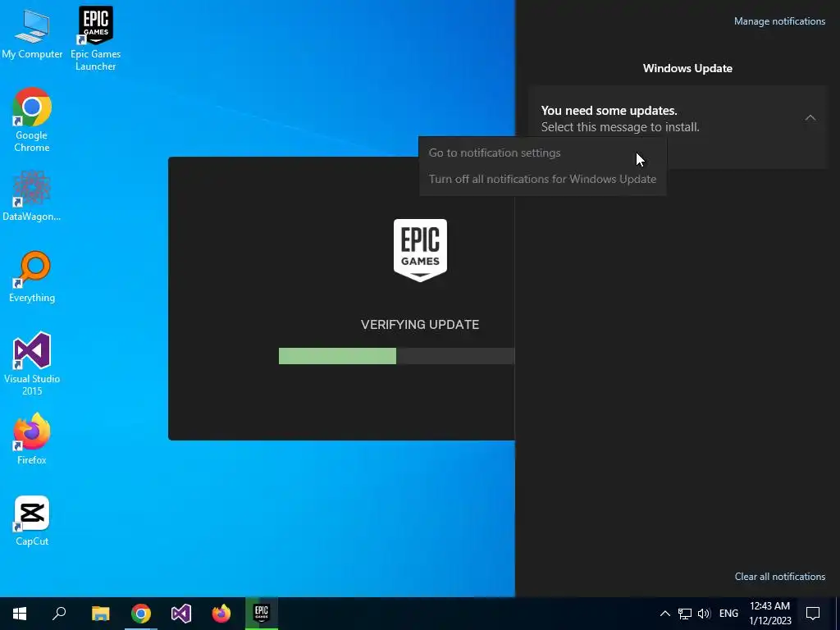Open the volume tray icon
This screenshot has height=630, width=840.
coord(704,614)
